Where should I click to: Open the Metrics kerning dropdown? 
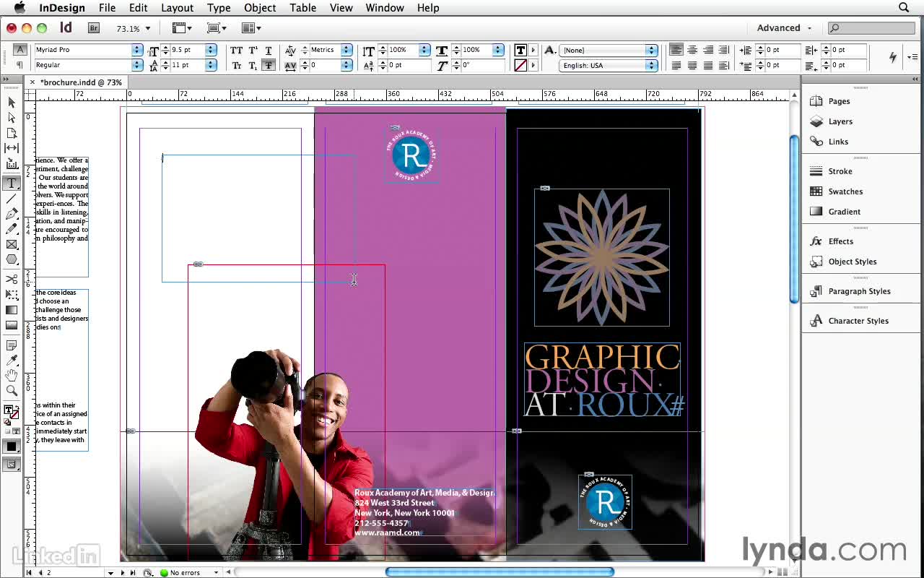tap(346, 50)
